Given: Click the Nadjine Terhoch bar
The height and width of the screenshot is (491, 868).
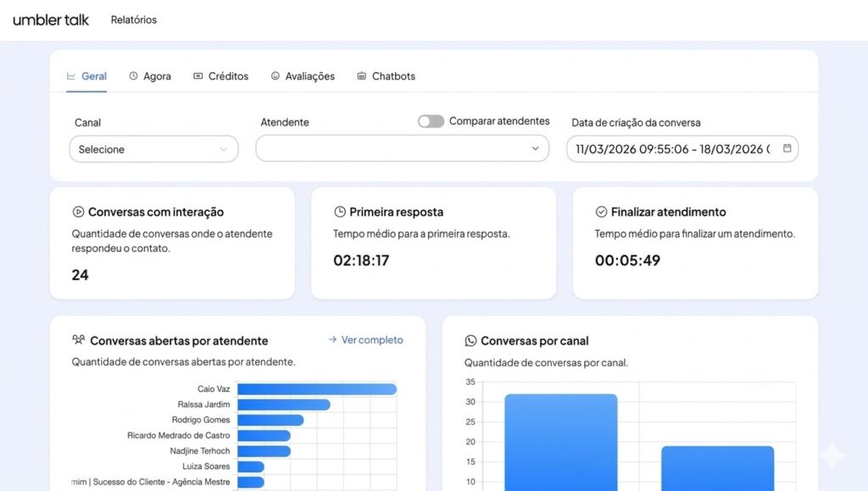Looking at the screenshot, I should point(264,451).
